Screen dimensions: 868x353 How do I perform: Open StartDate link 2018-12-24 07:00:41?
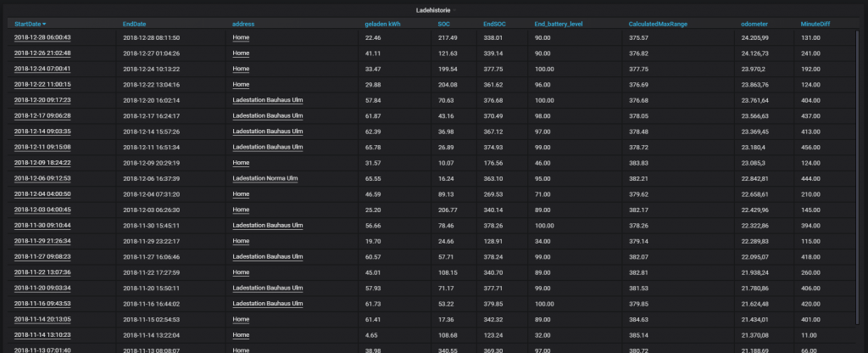pos(42,69)
